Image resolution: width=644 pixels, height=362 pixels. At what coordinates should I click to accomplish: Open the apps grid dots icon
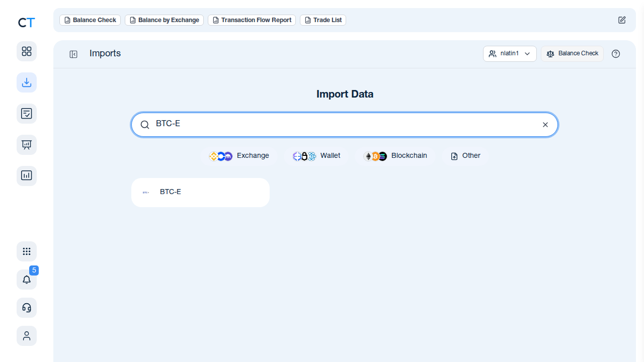[x=27, y=251]
